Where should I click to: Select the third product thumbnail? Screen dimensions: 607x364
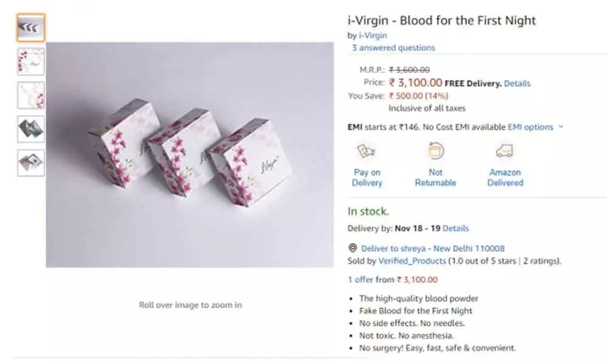click(x=30, y=95)
